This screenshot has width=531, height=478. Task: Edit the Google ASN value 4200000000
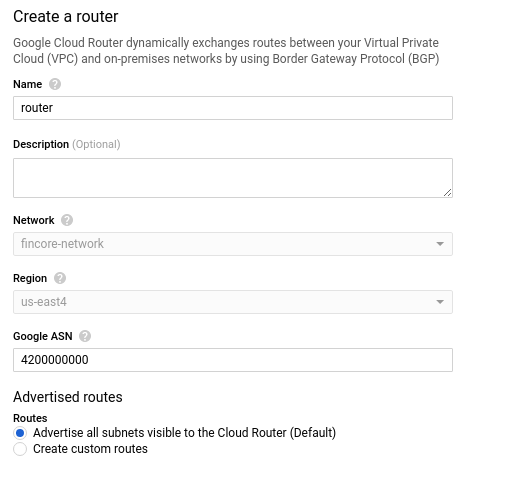tap(233, 360)
